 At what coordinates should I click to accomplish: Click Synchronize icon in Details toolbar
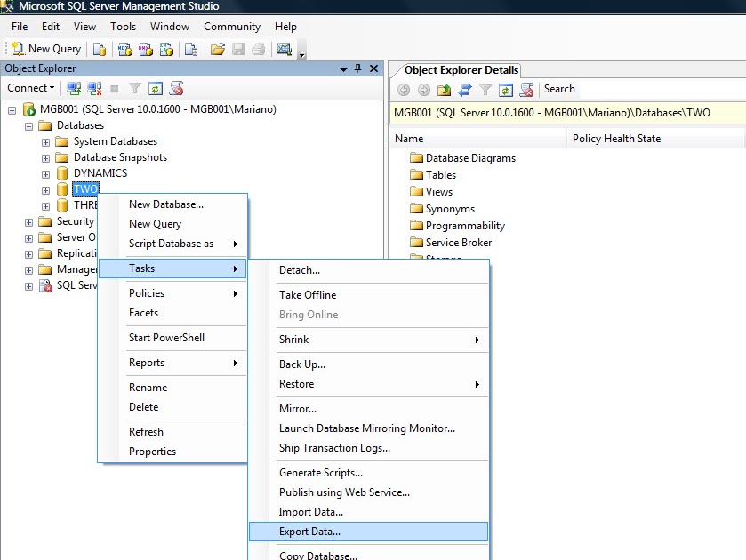pos(464,90)
